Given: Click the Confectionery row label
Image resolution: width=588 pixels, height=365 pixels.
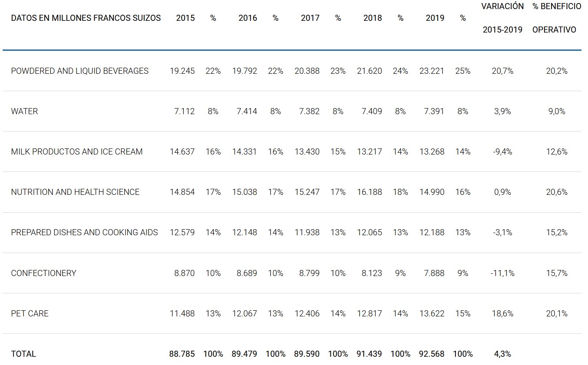Looking at the screenshot, I should 43,273.
